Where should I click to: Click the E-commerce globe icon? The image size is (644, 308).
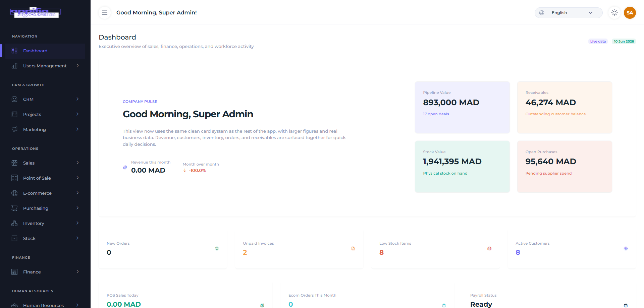click(14, 193)
